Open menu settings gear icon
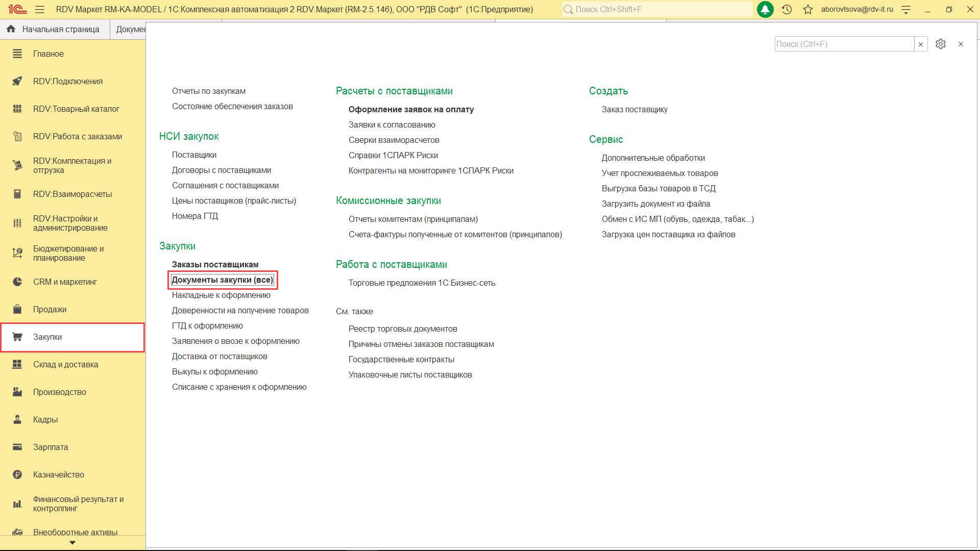 pos(940,44)
